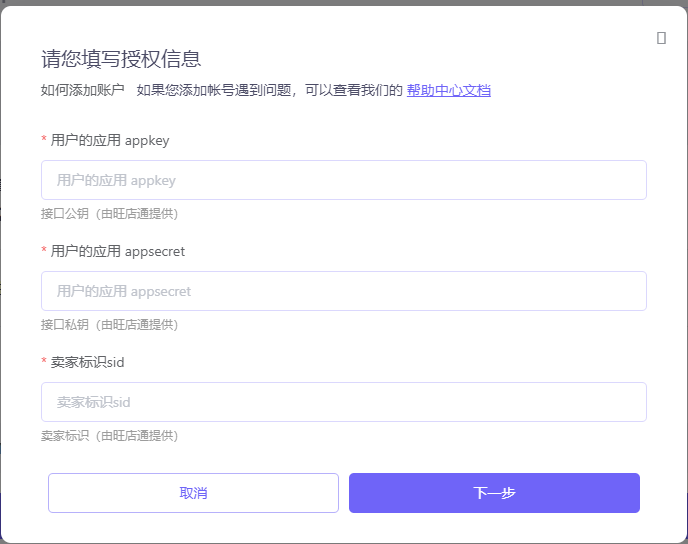The height and width of the screenshot is (544, 688).
Task: Select the 卖家标识sid field label
Action: tap(87, 362)
